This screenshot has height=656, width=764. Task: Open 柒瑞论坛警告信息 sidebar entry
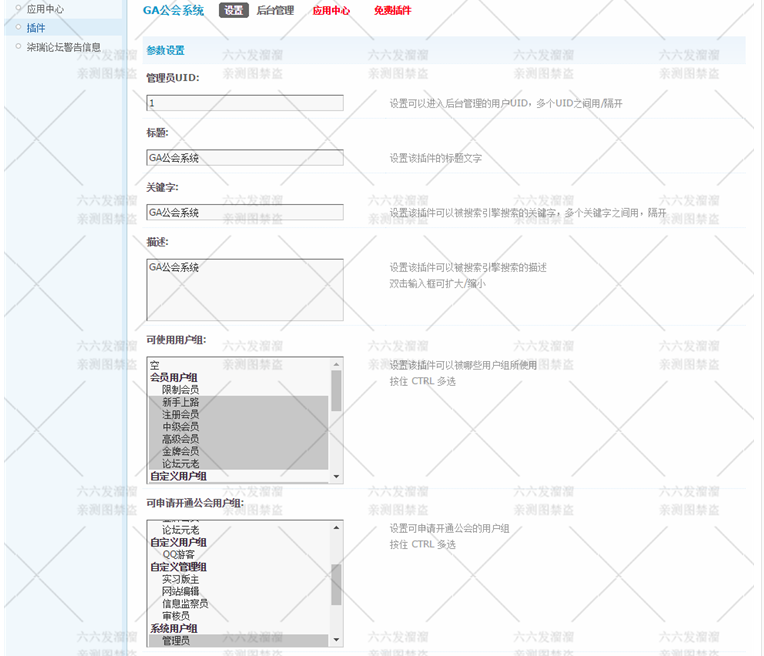(x=63, y=47)
